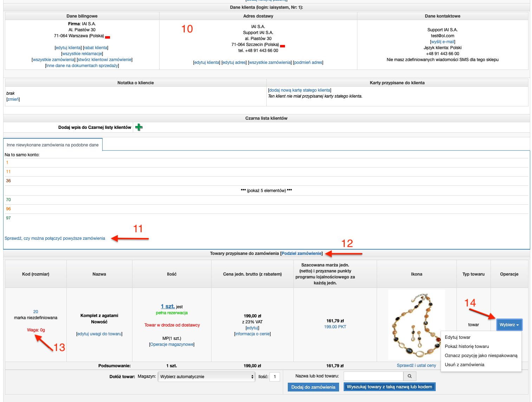Click 'informacja o cenie' link

coord(252,334)
